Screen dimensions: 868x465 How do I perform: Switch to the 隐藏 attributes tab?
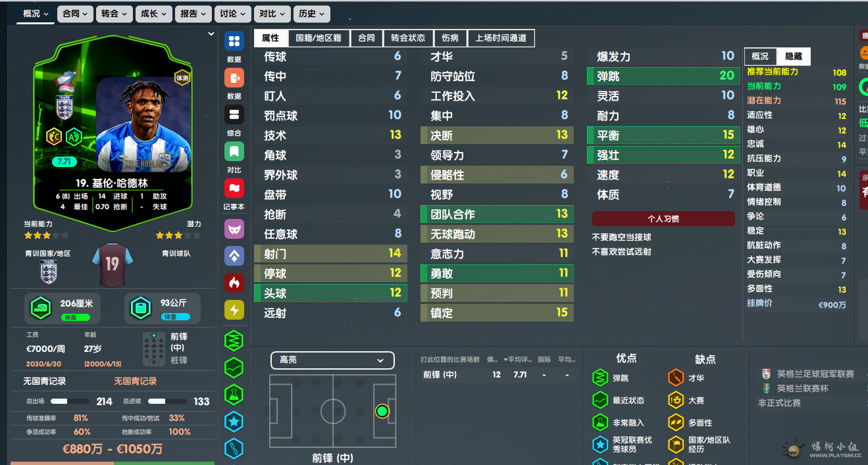point(794,57)
